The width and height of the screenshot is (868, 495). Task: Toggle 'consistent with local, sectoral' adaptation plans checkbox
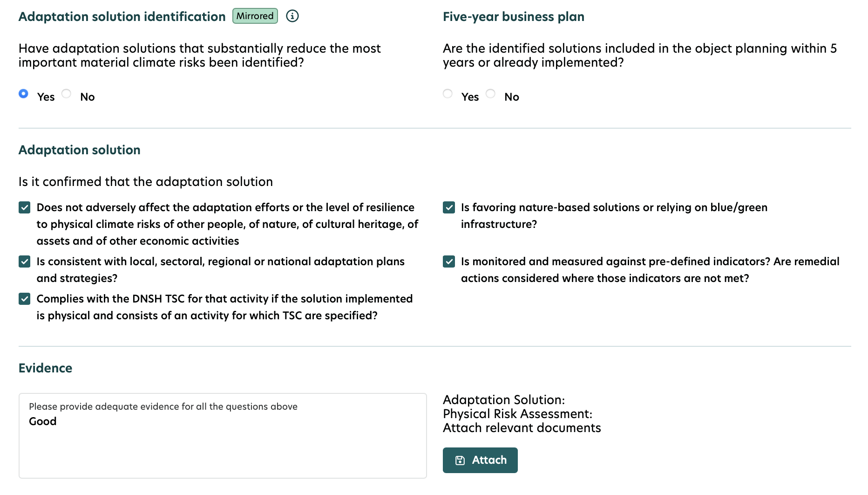pyautogui.click(x=25, y=261)
